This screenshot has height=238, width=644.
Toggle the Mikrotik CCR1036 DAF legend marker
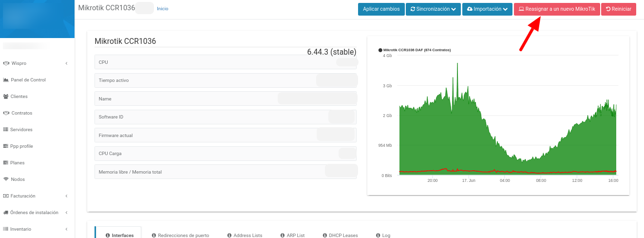pos(380,50)
